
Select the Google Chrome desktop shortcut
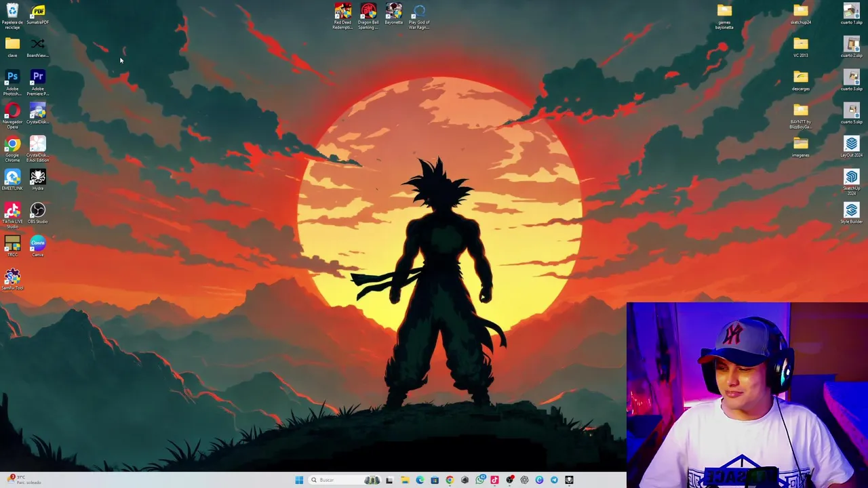tap(12, 149)
